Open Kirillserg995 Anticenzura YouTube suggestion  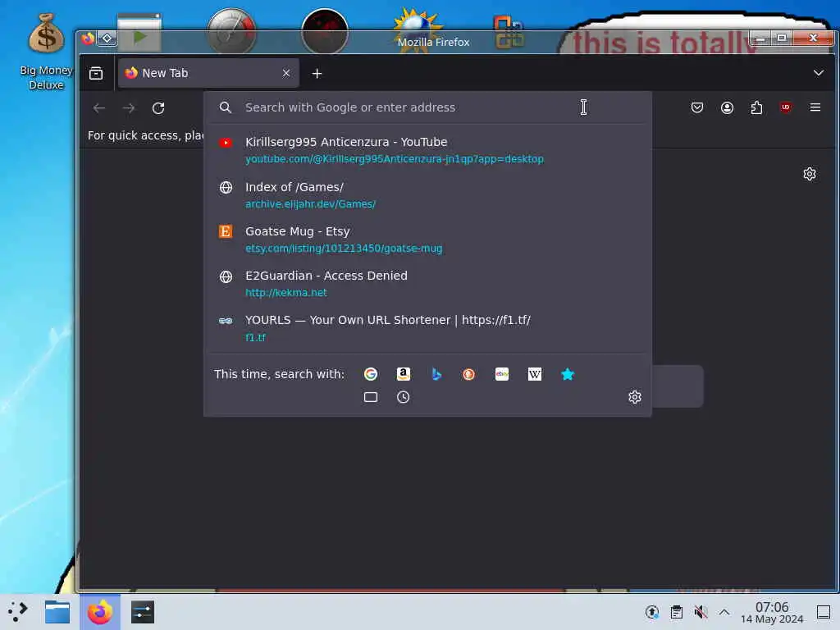[x=427, y=150]
